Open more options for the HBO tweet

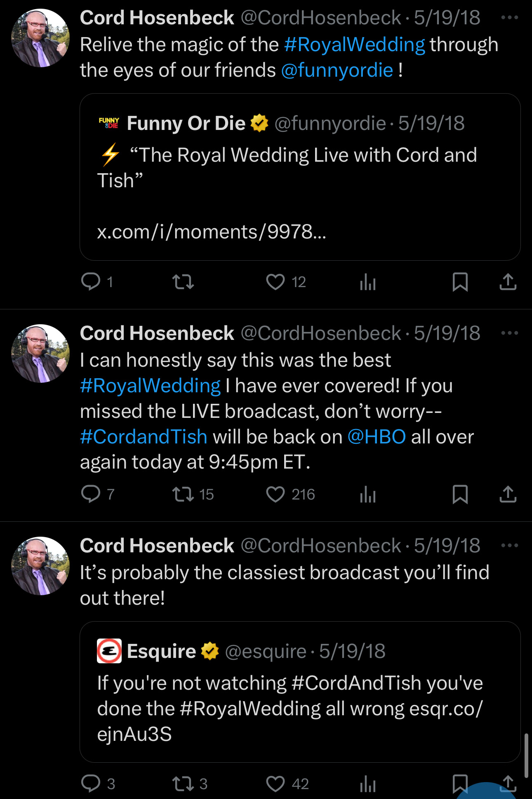(509, 333)
